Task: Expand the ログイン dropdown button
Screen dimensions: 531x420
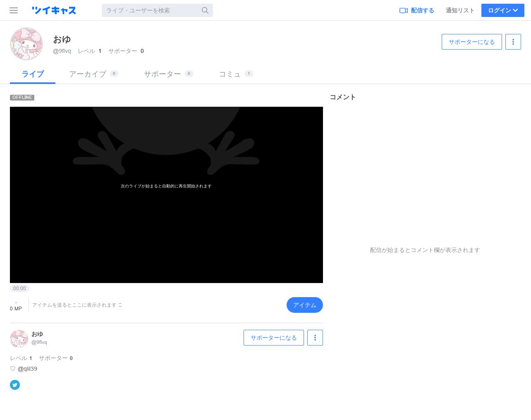Action: click(503, 10)
